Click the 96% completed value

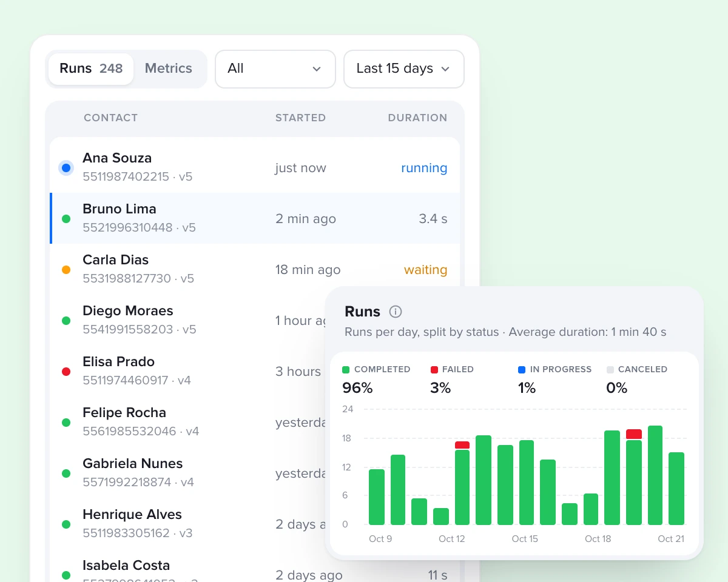[x=357, y=388]
